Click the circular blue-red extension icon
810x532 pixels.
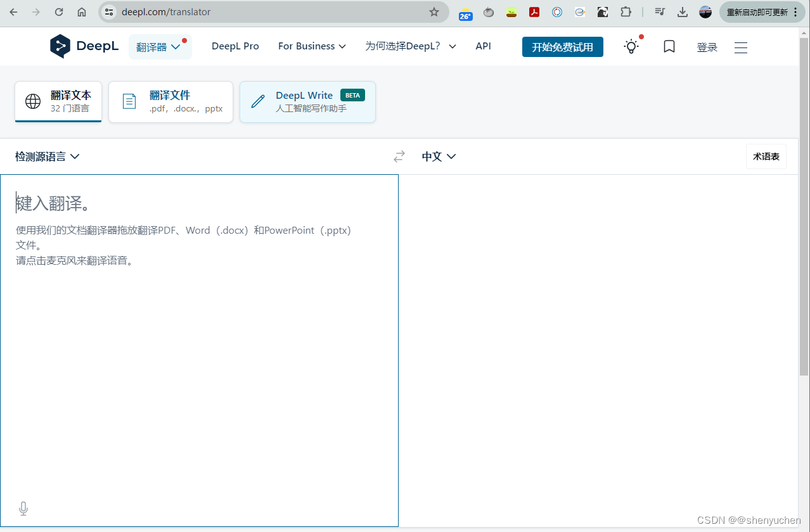tap(557, 12)
